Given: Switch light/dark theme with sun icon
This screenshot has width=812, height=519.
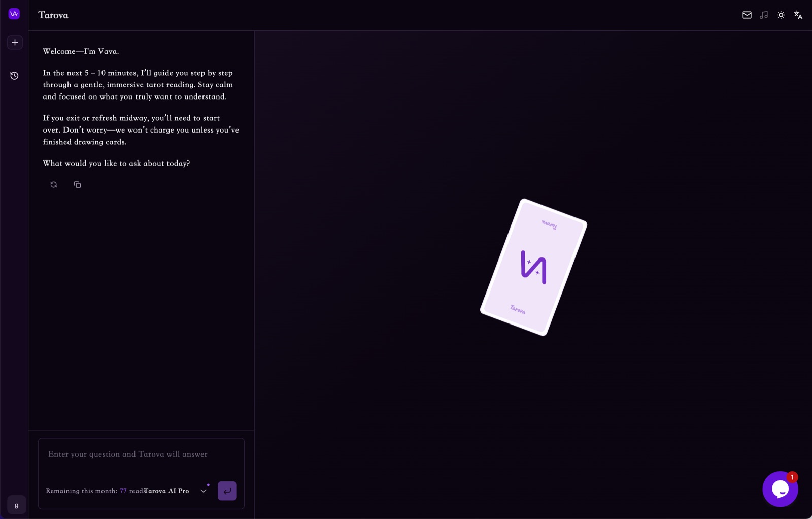Looking at the screenshot, I should [x=781, y=15].
